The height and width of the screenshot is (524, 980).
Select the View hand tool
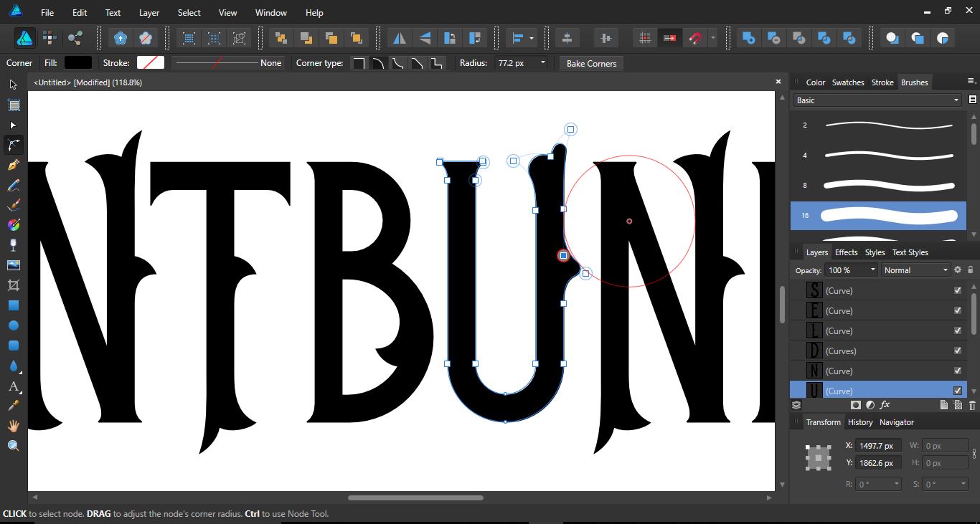point(13,426)
